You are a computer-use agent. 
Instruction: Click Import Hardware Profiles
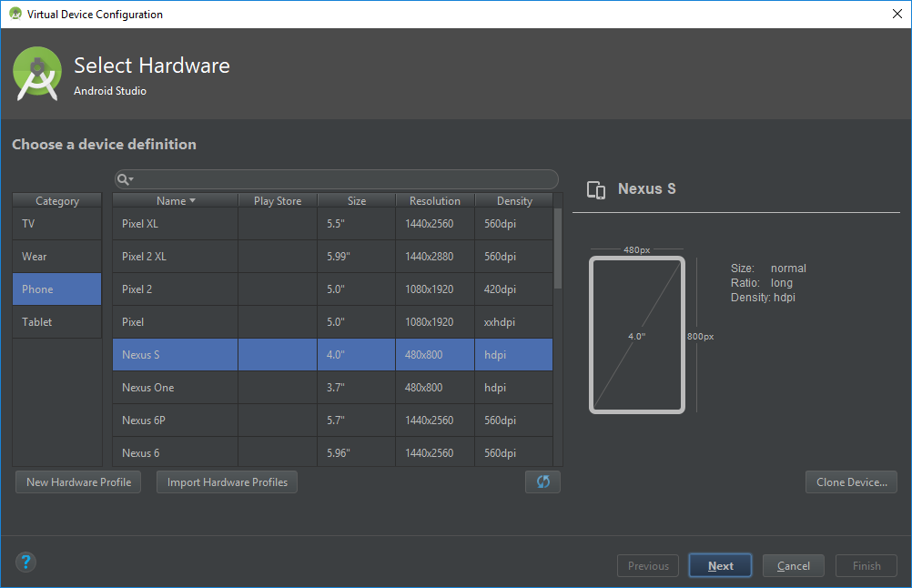coord(227,482)
